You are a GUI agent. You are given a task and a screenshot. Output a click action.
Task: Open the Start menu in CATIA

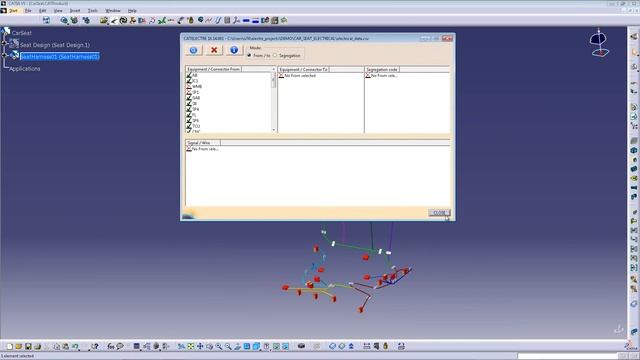13,11
